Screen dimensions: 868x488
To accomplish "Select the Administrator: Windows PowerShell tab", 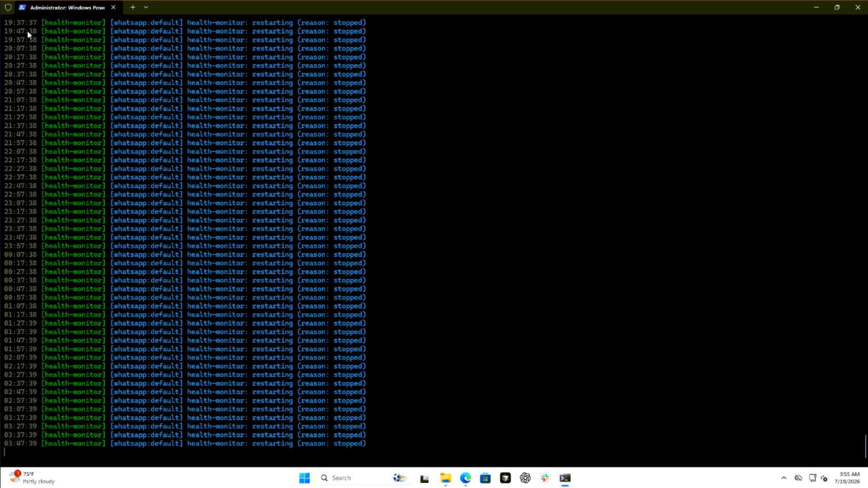I will [x=68, y=8].
